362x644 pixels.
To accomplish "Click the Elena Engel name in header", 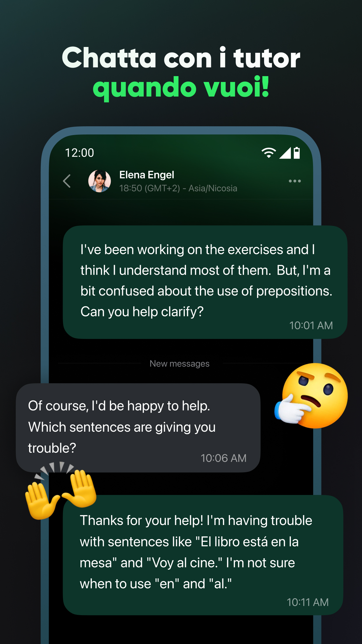I will (147, 175).
